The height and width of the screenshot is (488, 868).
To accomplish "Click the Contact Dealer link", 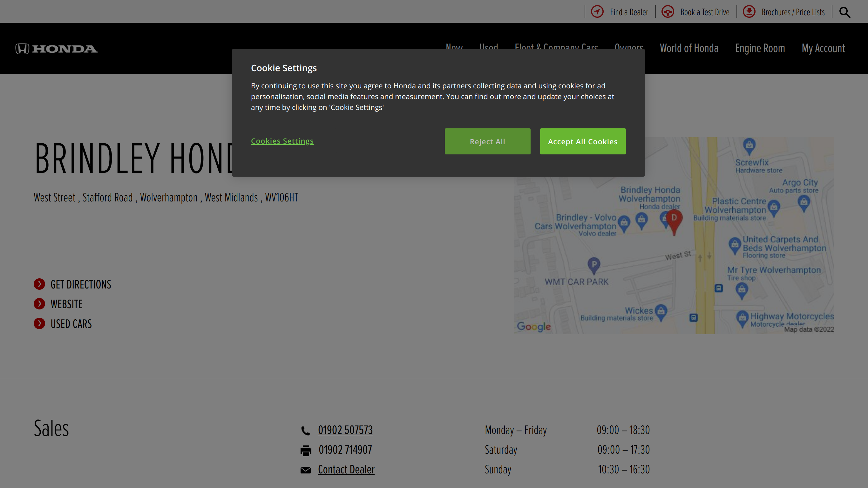I will point(346,470).
